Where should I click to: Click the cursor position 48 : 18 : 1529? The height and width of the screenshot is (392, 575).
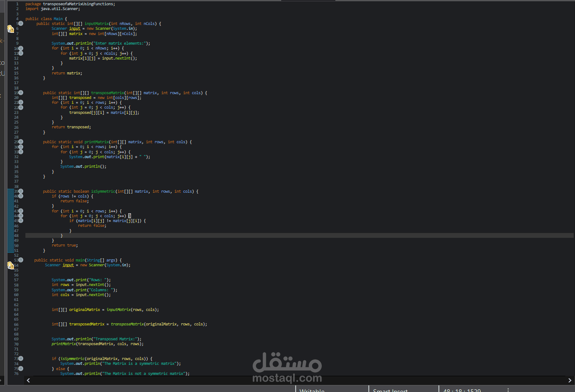click(x=462, y=390)
